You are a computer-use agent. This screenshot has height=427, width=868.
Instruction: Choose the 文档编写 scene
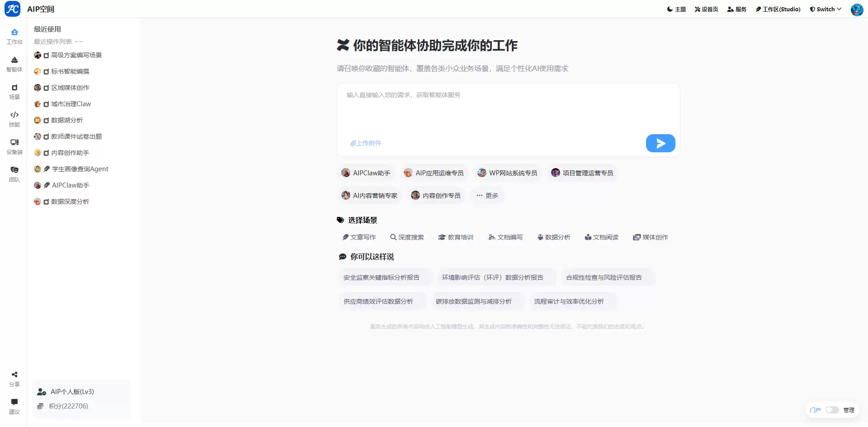point(505,237)
